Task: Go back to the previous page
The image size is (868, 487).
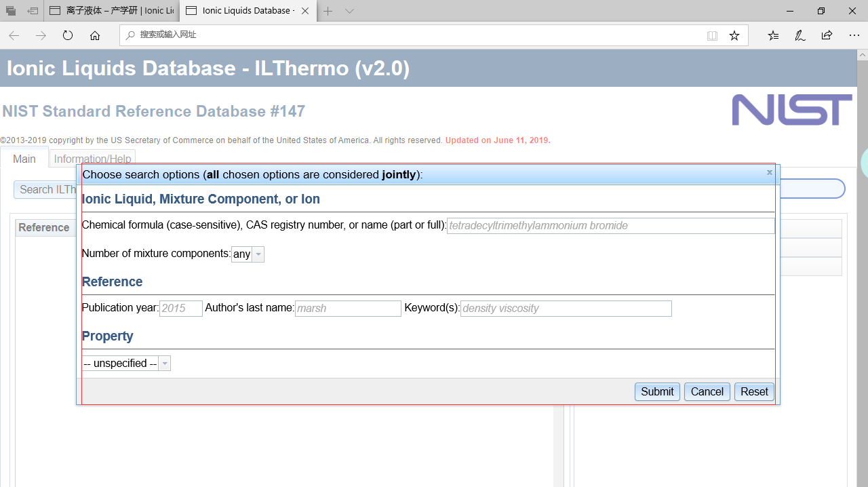Action: [x=14, y=36]
